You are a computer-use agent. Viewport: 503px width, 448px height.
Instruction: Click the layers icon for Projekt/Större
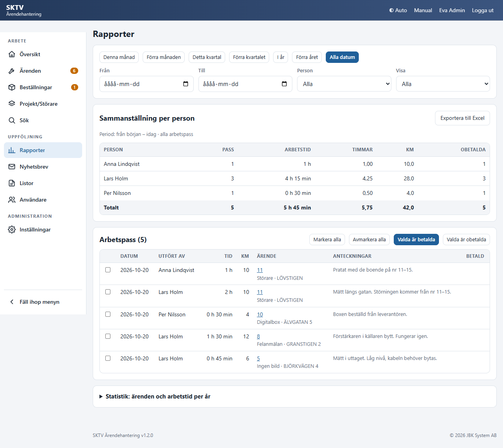12,104
